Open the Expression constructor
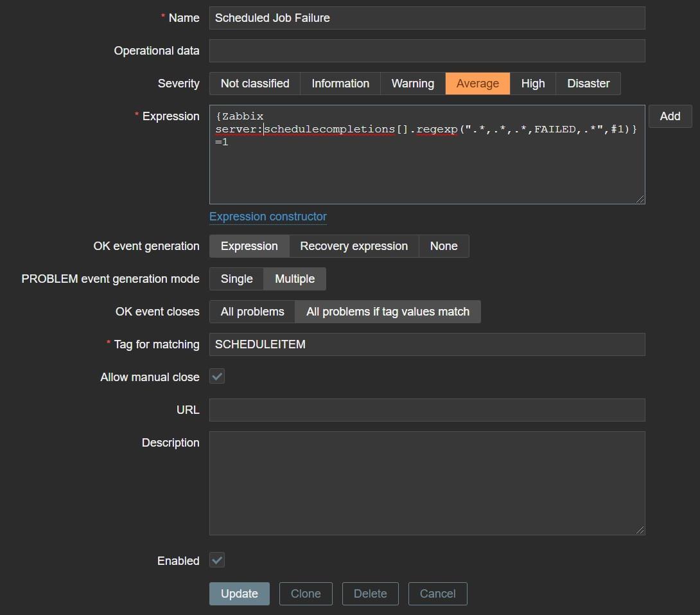Screen dimensions: 700x615 (x=268, y=217)
